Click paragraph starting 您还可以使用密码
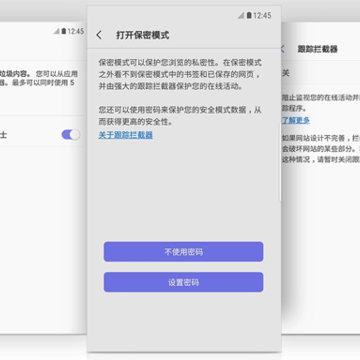This screenshot has width=360, height=360. click(180, 116)
